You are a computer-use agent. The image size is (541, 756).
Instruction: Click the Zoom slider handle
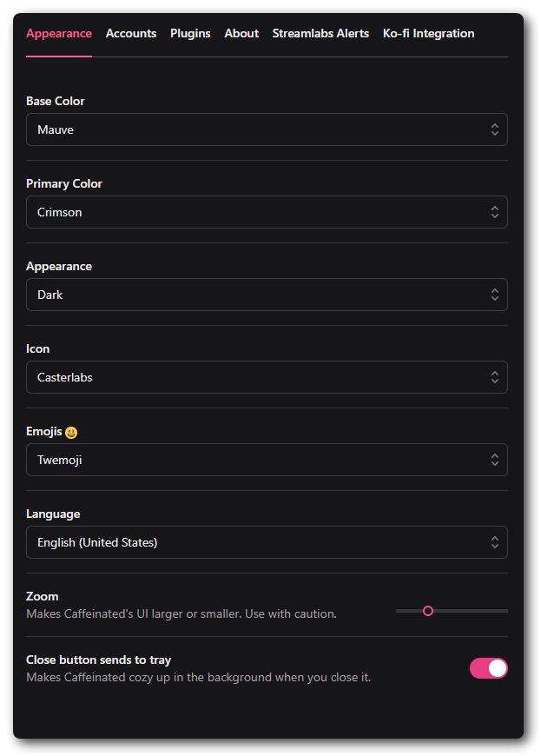tap(428, 611)
